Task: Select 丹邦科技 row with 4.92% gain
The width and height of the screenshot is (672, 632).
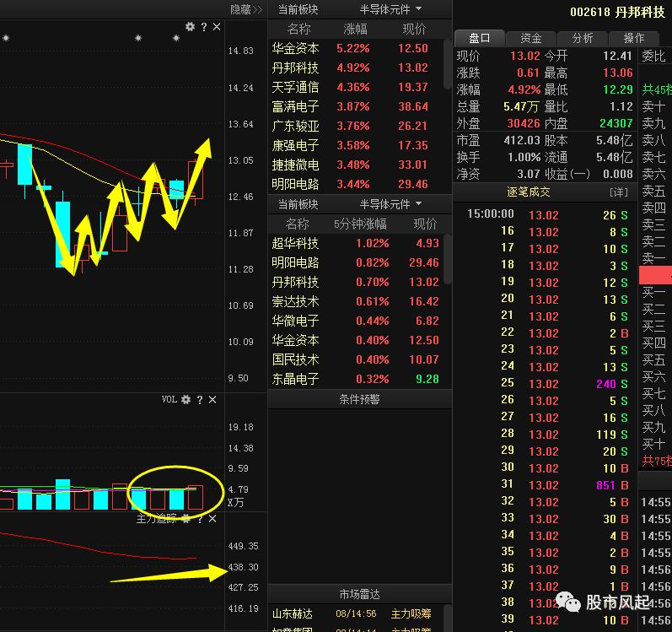Action: 356,68
